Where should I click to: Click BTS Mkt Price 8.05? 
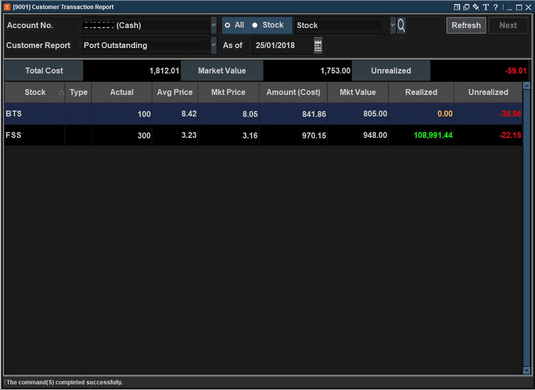click(x=250, y=114)
